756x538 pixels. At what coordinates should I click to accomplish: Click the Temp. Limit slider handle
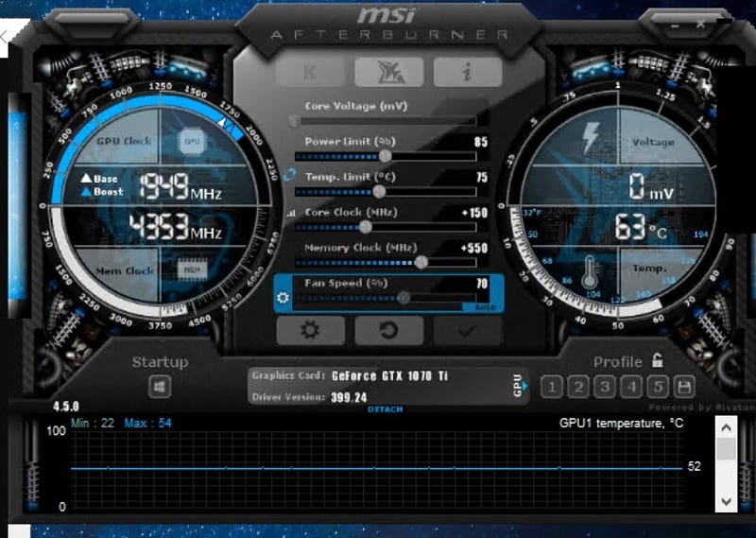pyautogui.click(x=379, y=192)
